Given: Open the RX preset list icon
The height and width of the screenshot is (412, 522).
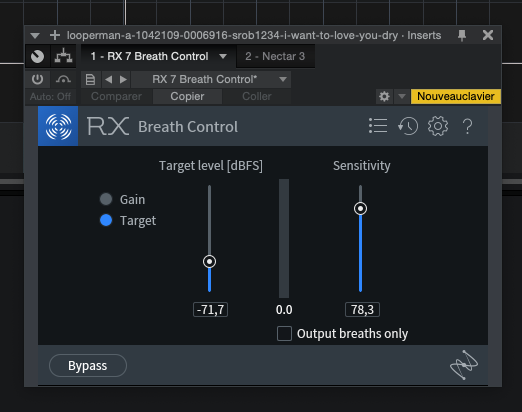Looking at the screenshot, I should tap(378, 126).
